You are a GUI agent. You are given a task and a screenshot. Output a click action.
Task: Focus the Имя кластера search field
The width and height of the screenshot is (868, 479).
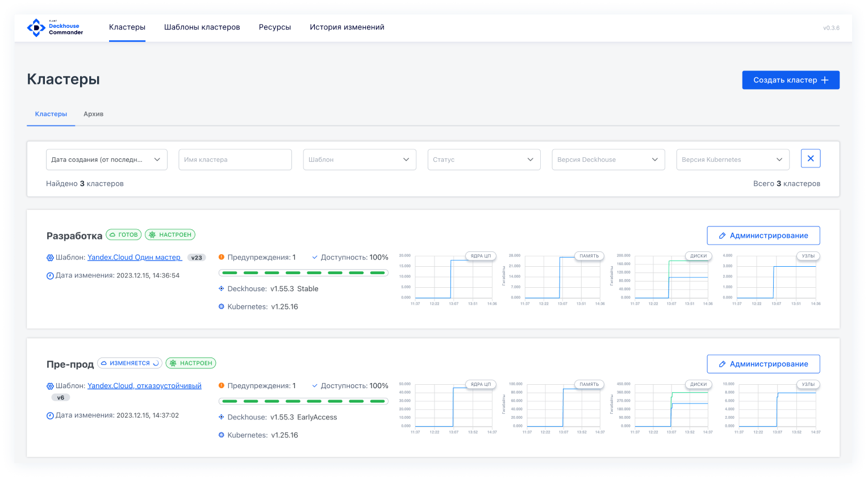[235, 159]
